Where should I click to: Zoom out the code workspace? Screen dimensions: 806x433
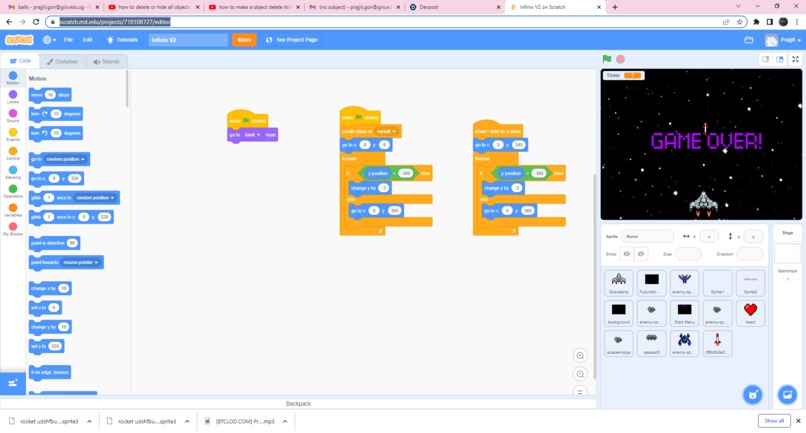(x=580, y=374)
